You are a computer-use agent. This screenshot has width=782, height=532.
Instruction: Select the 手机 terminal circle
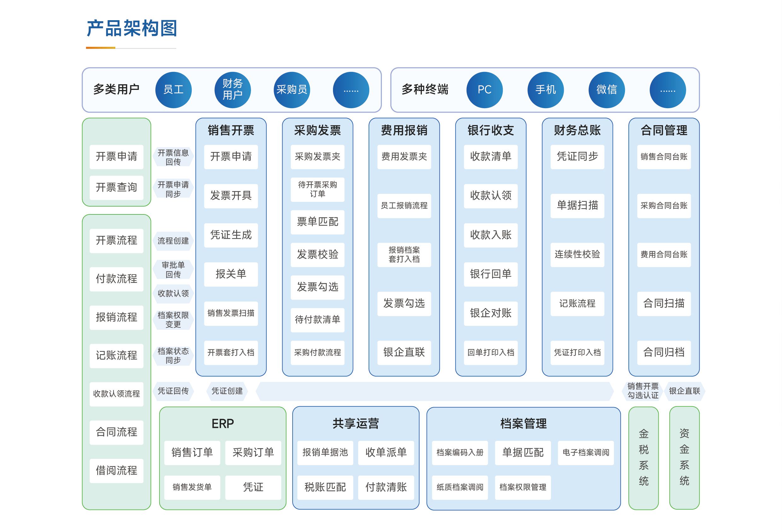(x=546, y=90)
